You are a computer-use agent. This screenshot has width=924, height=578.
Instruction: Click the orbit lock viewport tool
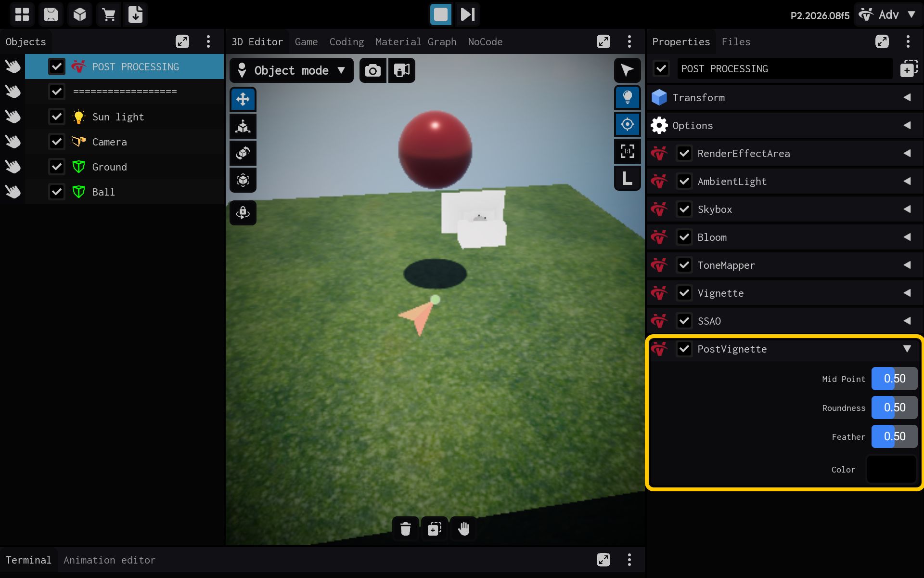pyautogui.click(x=243, y=213)
